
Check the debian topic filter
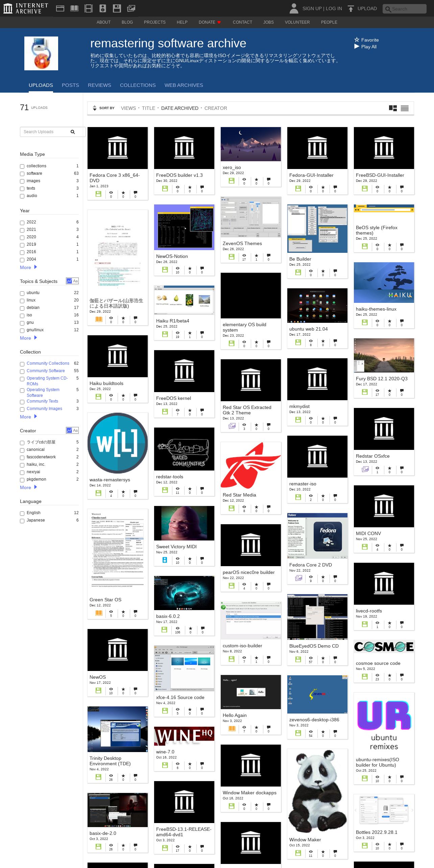click(x=22, y=308)
